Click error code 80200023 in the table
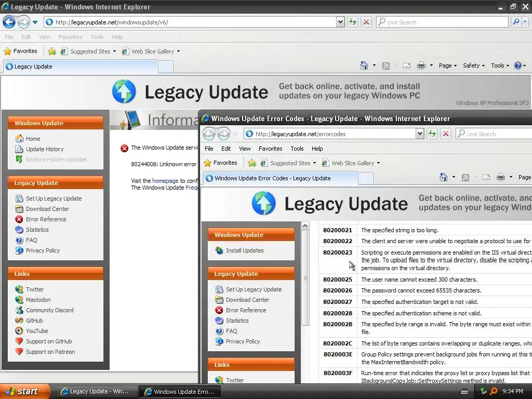 (x=338, y=252)
